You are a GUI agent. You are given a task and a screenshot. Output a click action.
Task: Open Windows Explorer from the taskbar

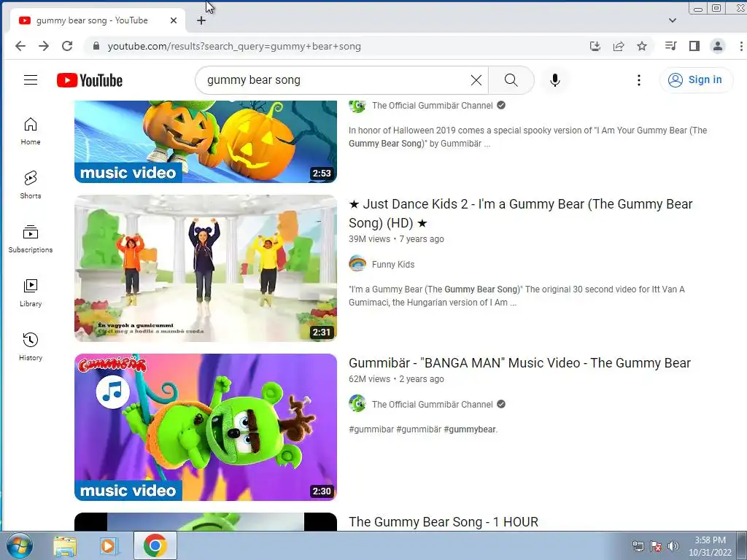[65, 545]
